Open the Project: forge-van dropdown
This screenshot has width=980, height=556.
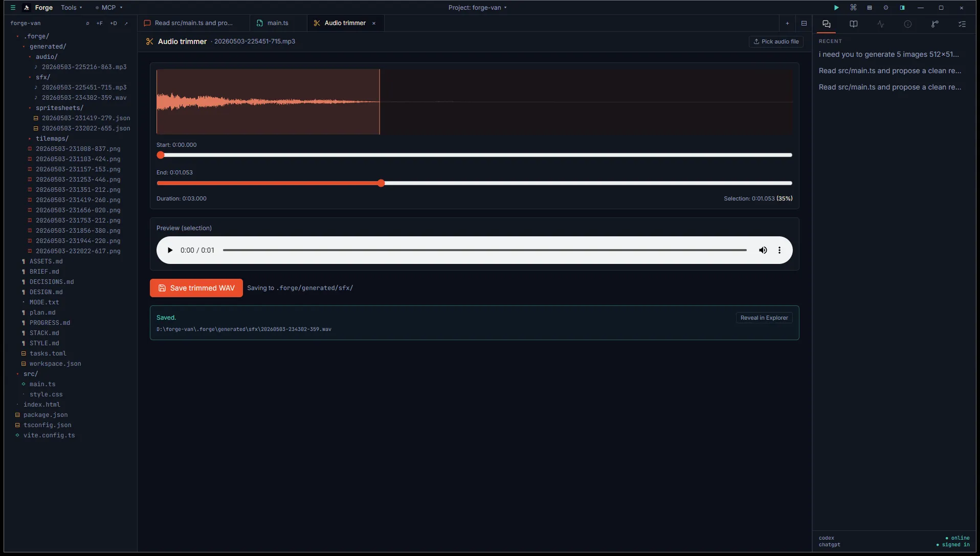click(x=477, y=8)
